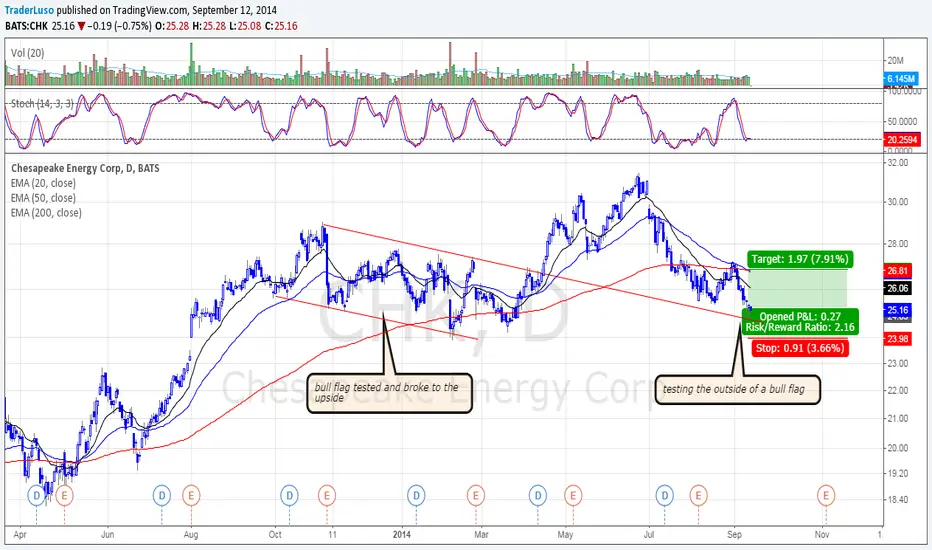
Task: Open the TraderLuso author link
Action: 29,10
